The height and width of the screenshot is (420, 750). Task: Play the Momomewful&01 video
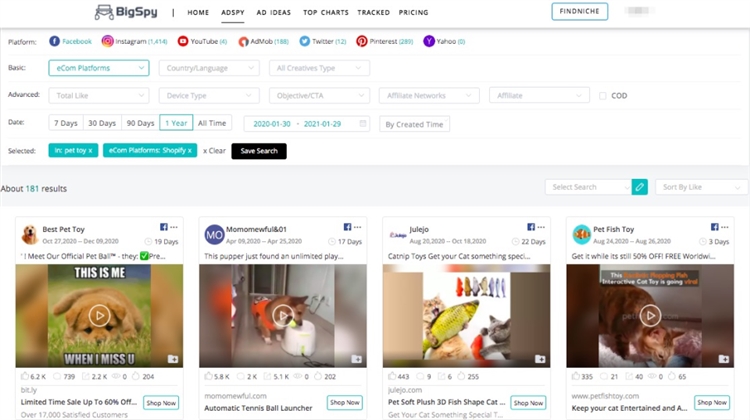pos(283,316)
